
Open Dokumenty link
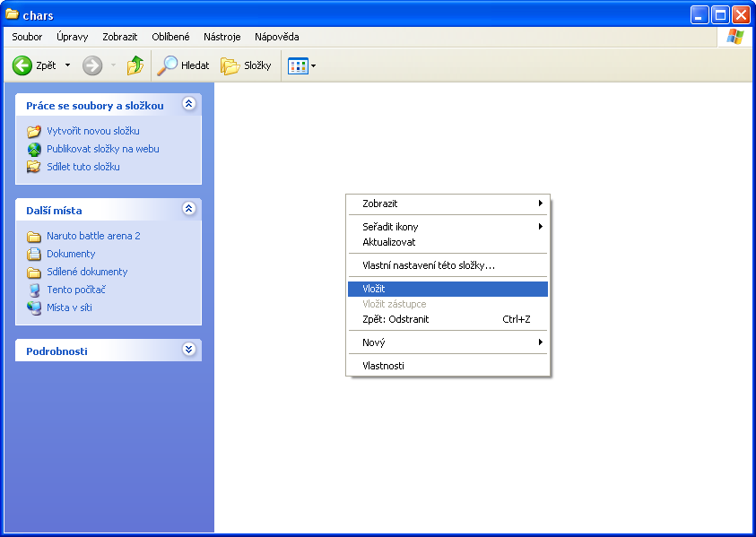[x=71, y=254]
